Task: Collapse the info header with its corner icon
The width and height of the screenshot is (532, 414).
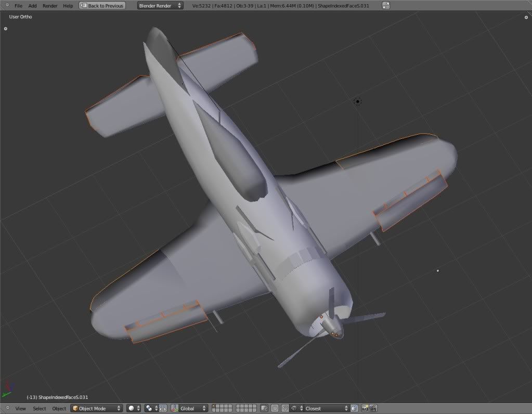Action: 6,5
